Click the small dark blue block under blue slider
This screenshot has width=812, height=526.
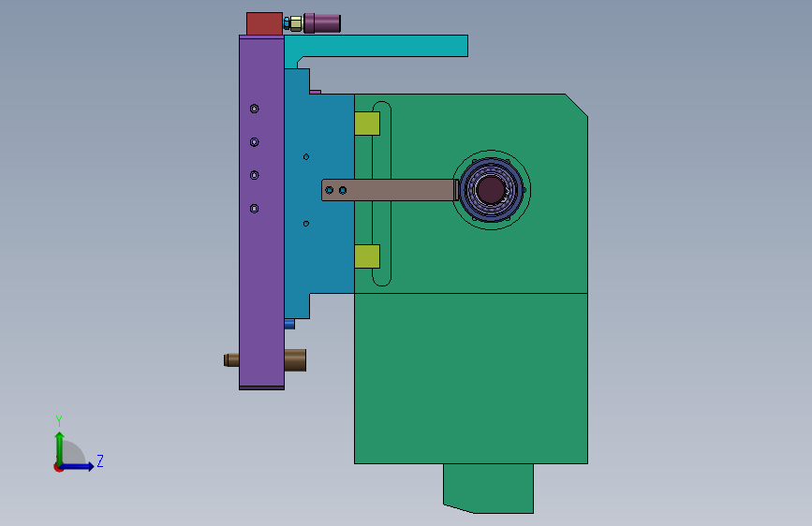[x=289, y=324]
